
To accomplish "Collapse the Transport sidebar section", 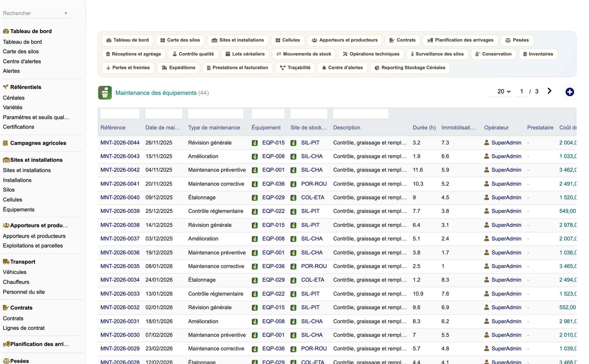I will [x=23, y=262].
